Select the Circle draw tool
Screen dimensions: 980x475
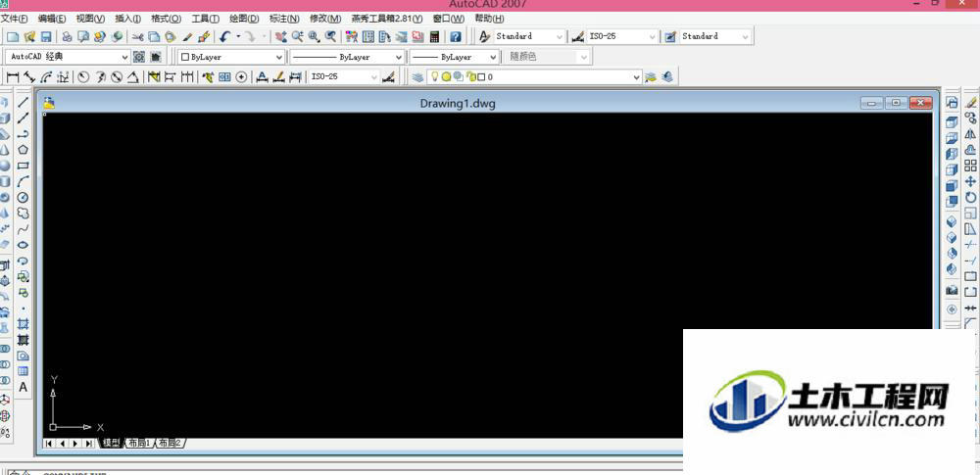(24, 198)
